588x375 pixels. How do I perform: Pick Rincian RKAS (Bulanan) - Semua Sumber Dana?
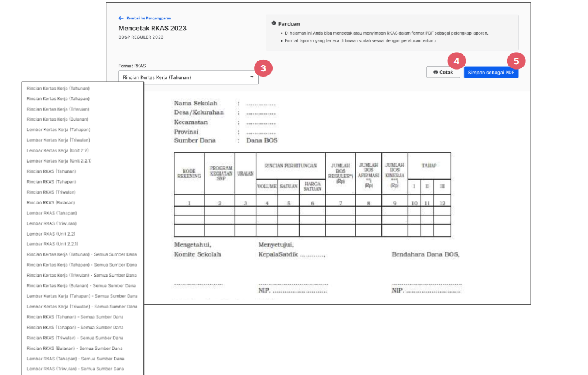(75, 348)
